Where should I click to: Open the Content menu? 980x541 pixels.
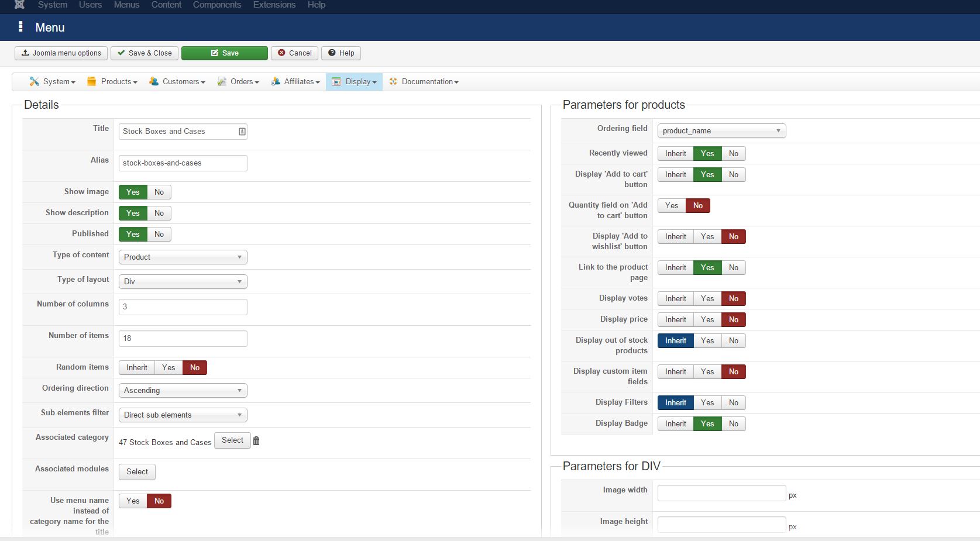point(167,5)
